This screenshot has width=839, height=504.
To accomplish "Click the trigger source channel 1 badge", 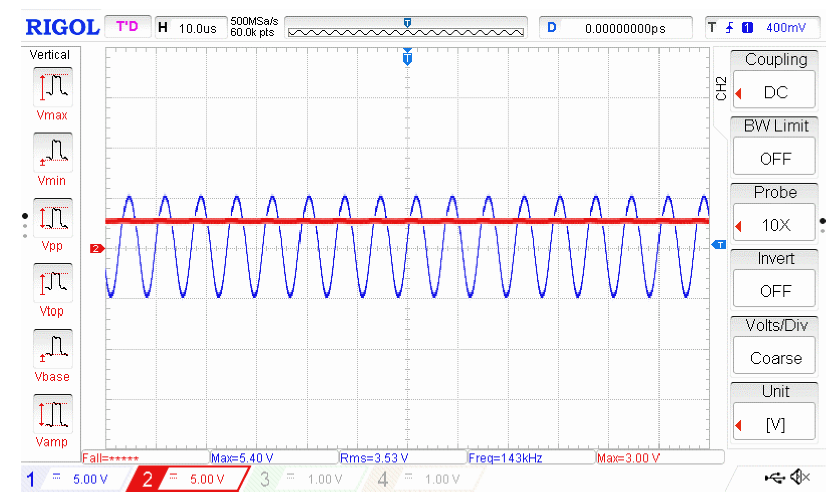I will [747, 27].
